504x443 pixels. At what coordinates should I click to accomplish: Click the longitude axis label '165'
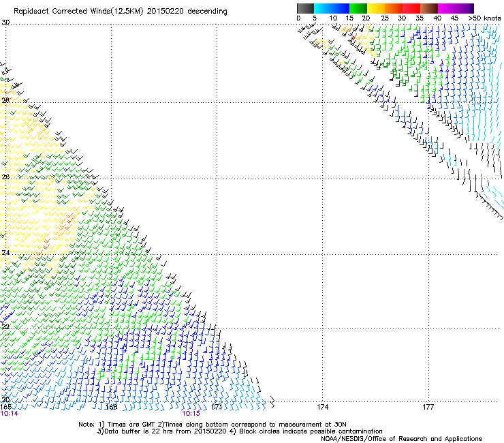(5, 407)
